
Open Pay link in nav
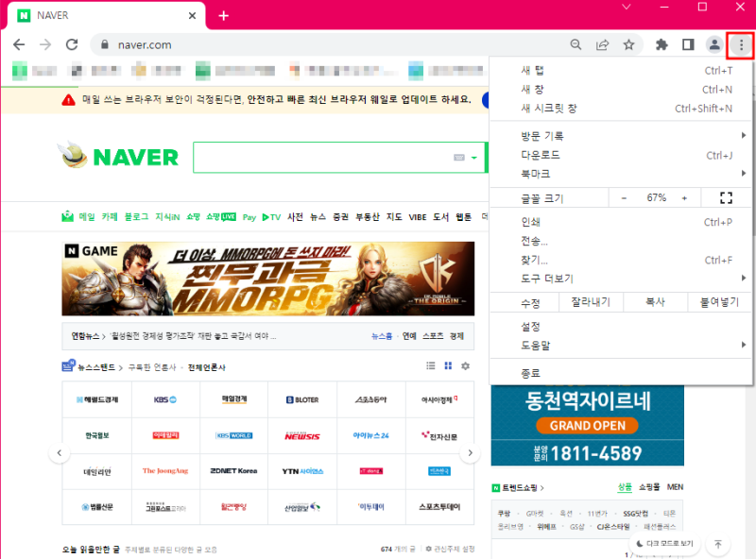coord(249,217)
